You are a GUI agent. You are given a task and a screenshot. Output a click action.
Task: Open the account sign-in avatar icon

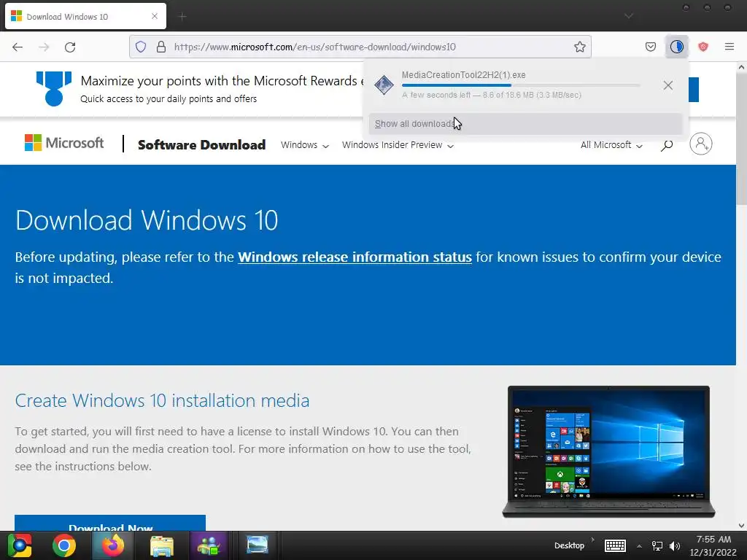(701, 144)
